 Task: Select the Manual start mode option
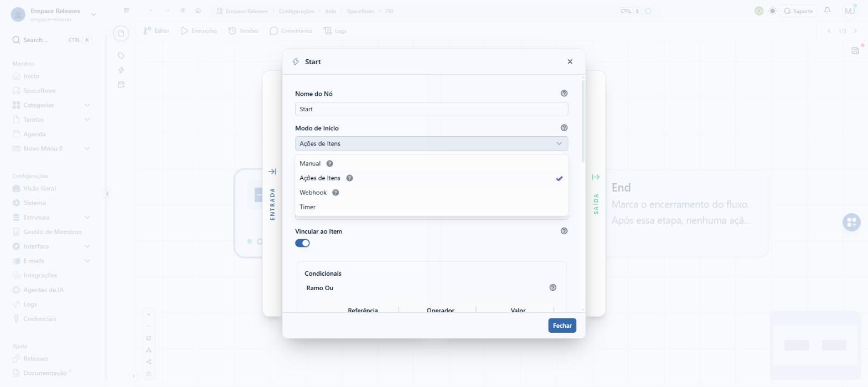point(431,164)
